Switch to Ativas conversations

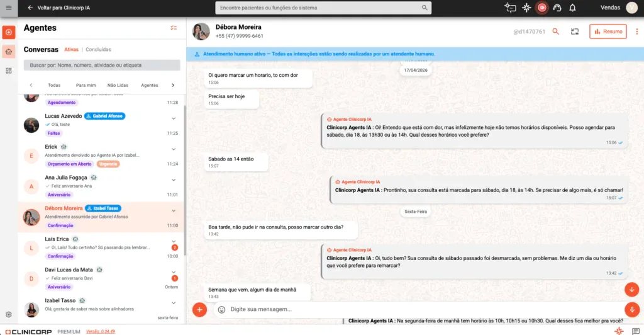(x=71, y=49)
